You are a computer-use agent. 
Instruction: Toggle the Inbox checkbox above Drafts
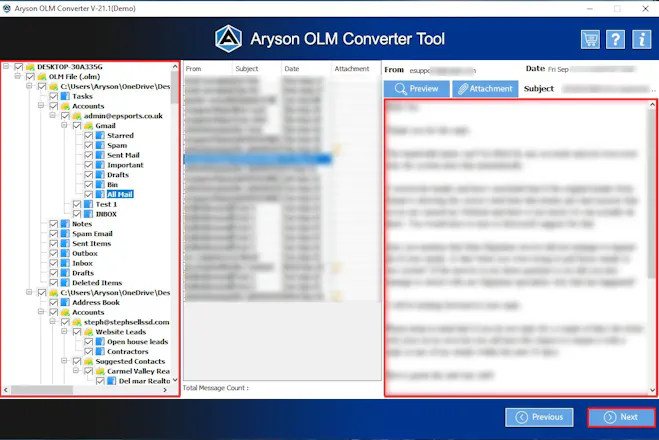53,263
